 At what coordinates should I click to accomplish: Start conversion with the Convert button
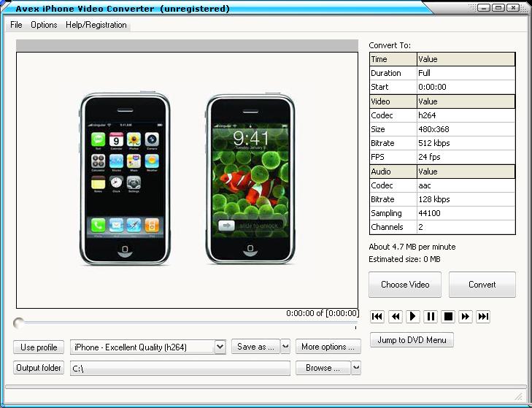482,285
